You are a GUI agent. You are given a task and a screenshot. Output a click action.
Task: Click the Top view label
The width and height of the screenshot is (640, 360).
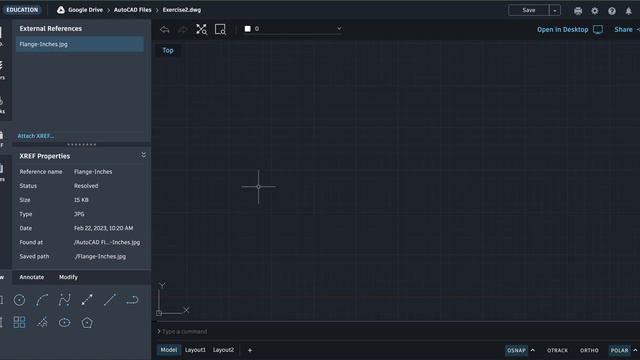(168, 50)
